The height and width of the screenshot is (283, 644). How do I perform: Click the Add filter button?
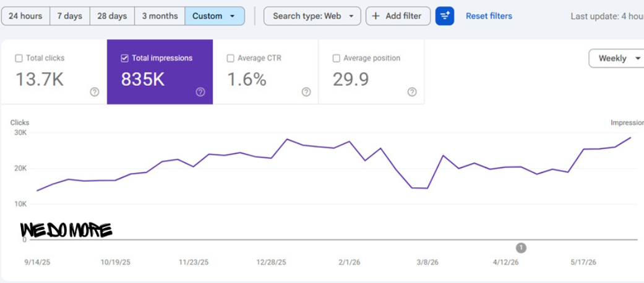[x=398, y=16]
